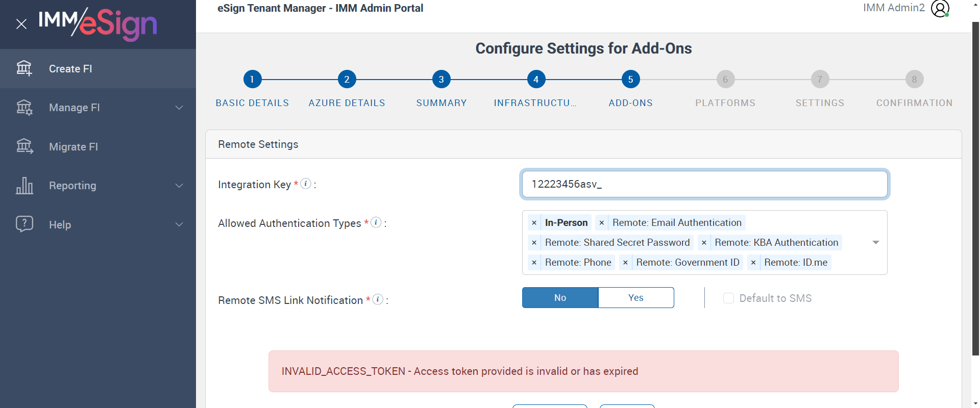Click the Integration Key input field
Screen dimensions: 980x408
(704, 184)
